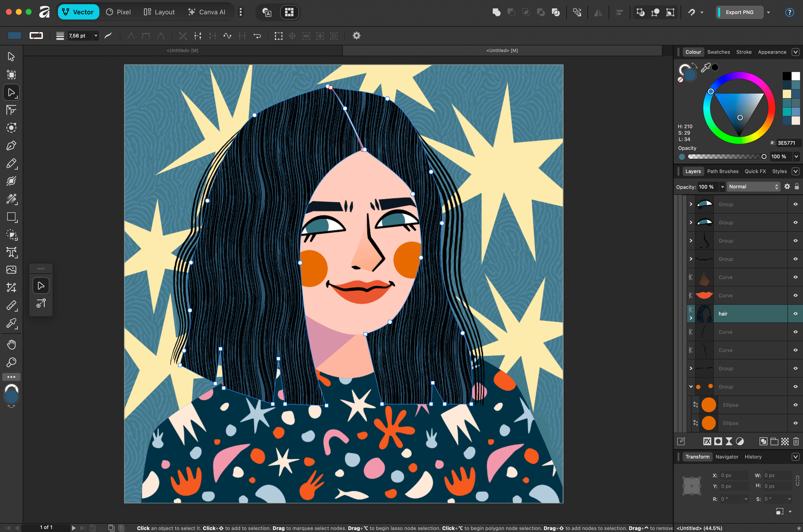Toggle visibility of the topmost Group layer
Viewport: 803px width, 532px height.
(795, 204)
